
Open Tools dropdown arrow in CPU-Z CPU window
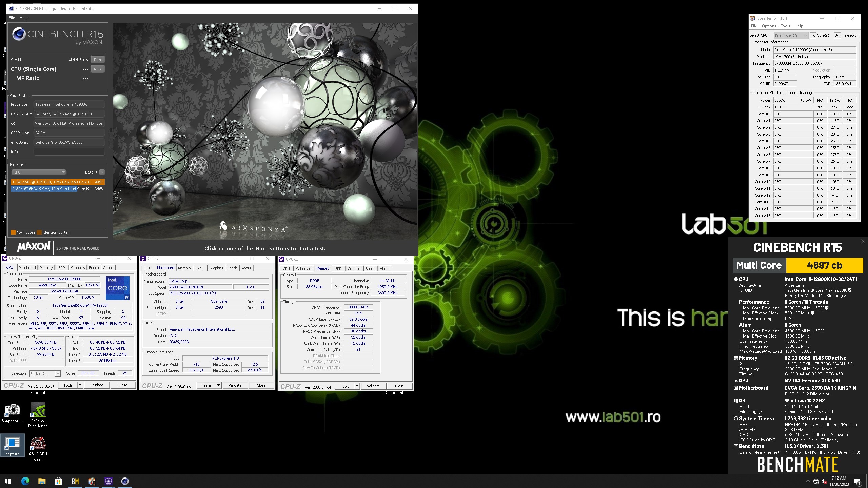point(80,385)
